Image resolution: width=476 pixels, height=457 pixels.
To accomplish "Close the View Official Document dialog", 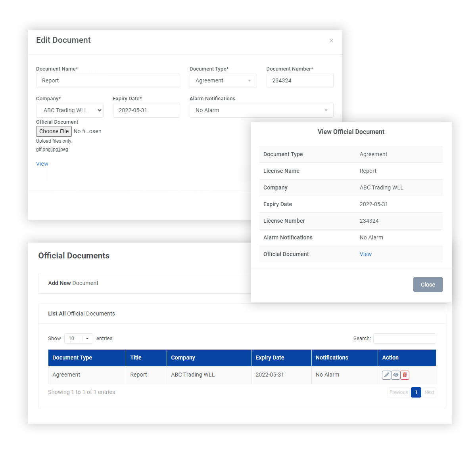I will point(428,284).
